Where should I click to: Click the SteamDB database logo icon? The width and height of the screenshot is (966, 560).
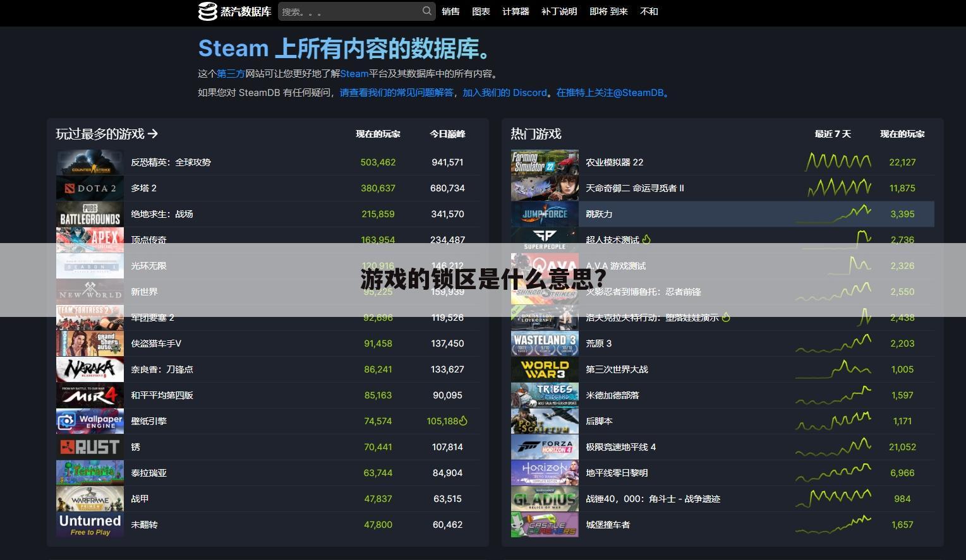208,11
